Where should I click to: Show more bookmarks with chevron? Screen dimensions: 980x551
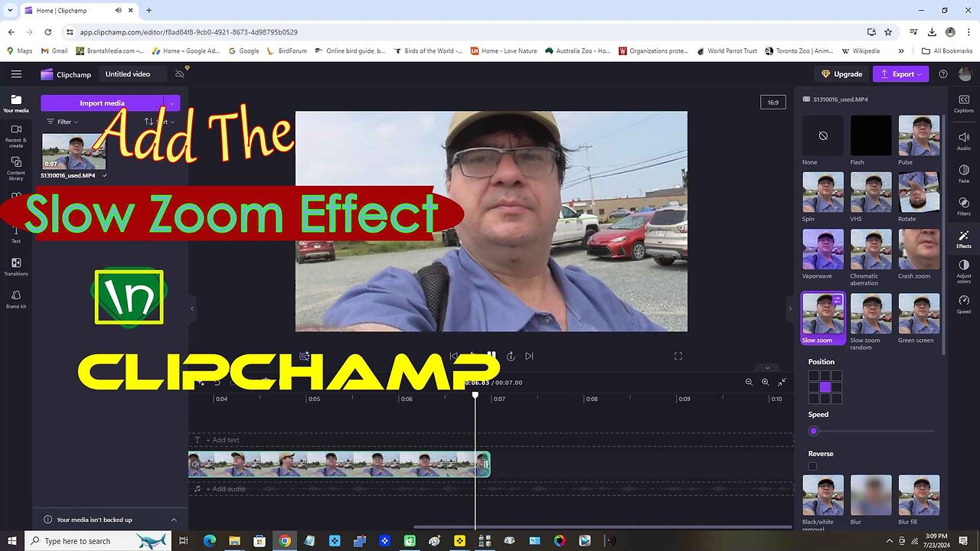coord(900,51)
